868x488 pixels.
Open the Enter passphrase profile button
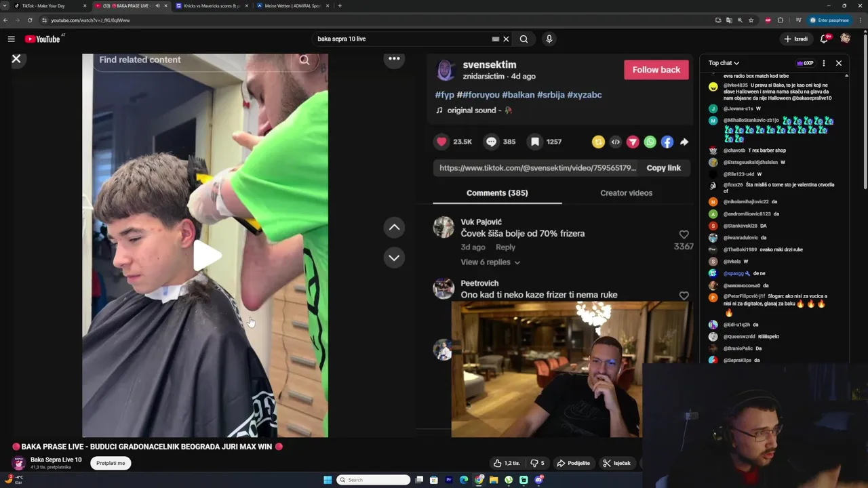[x=829, y=20]
